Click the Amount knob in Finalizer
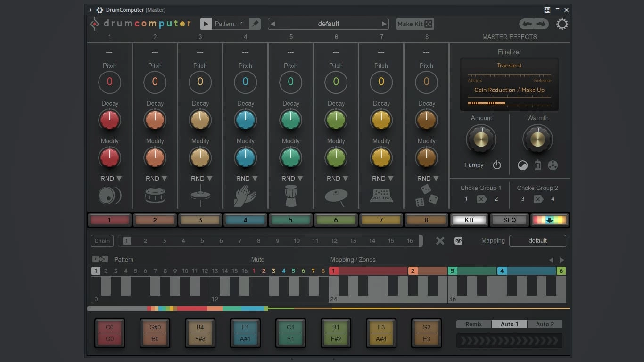This screenshot has width=644, height=362. tap(481, 139)
